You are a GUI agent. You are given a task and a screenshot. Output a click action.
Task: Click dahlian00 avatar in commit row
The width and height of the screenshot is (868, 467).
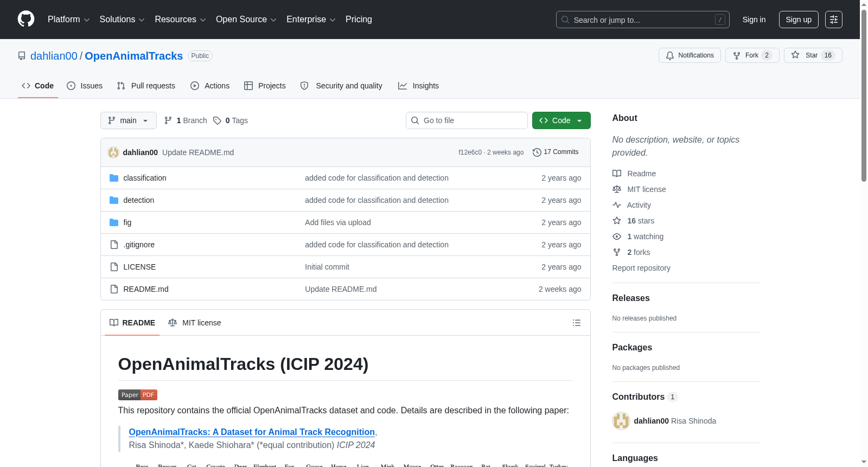(113, 152)
